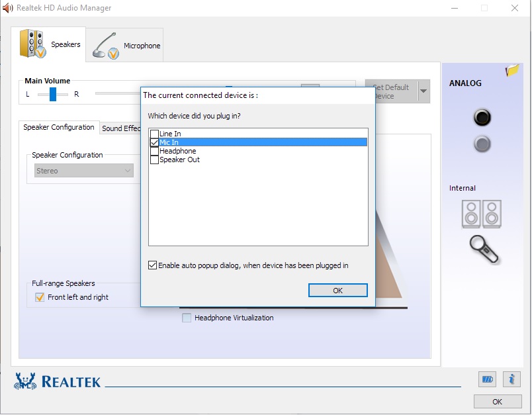
Task: Toggle Front left and right speakers
Action: (40, 297)
